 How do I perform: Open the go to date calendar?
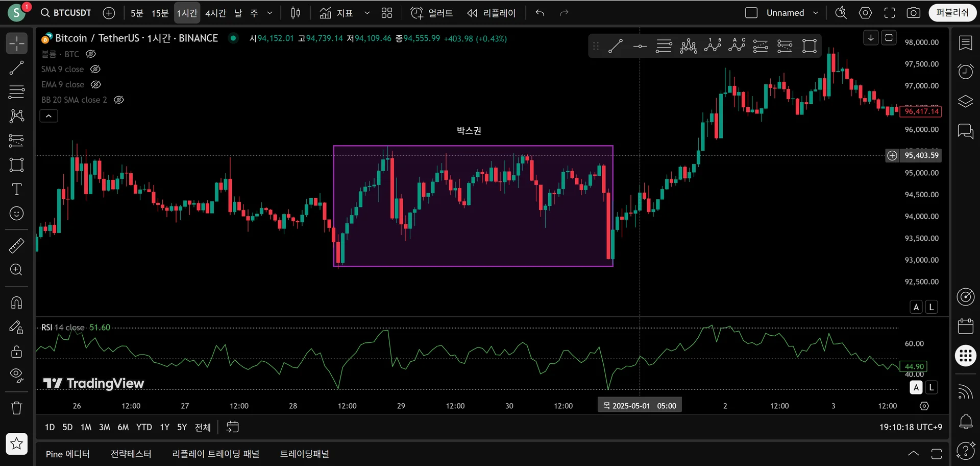pyautogui.click(x=232, y=427)
